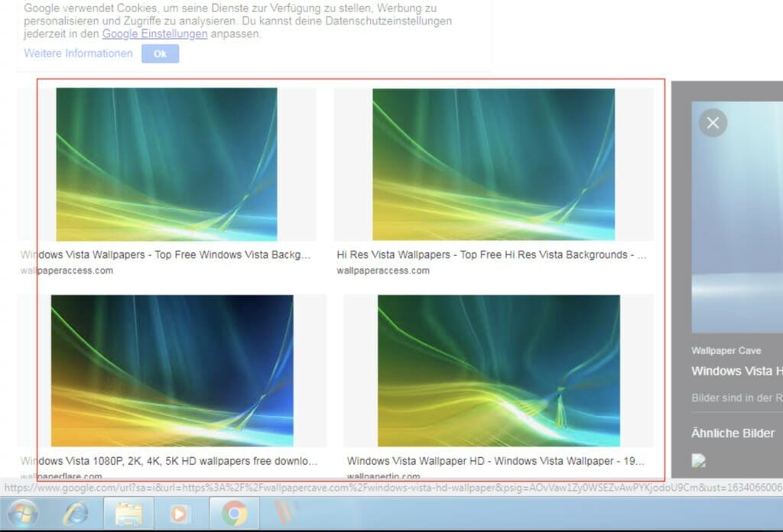Close the image preview panel
The image size is (783, 532).
(x=713, y=123)
